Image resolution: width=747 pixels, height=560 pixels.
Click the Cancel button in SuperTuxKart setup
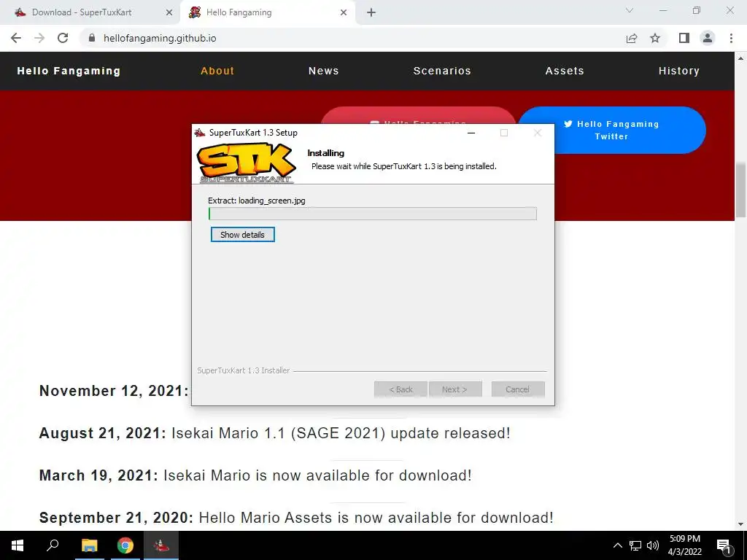(517, 389)
